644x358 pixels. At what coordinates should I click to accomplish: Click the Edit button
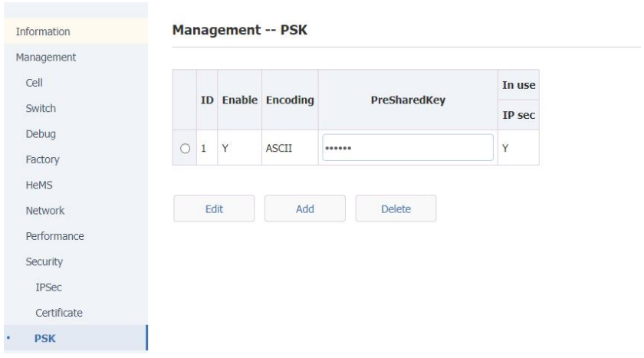point(214,209)
